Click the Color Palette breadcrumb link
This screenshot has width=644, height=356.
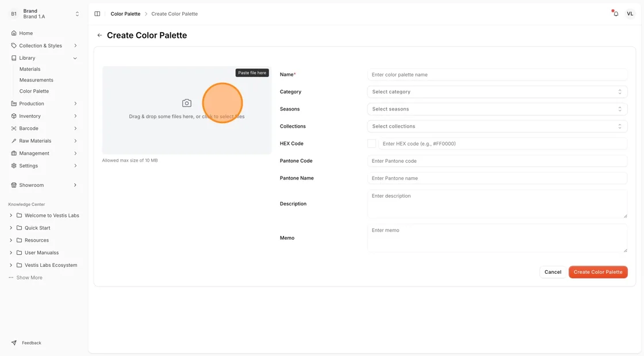tap(125, 14)
